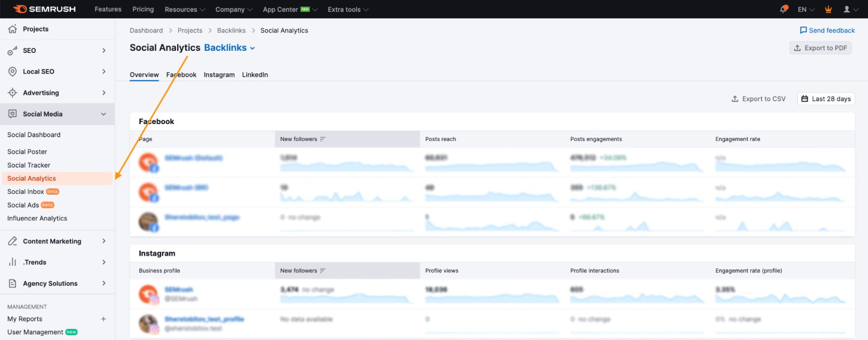The width and height of the screenshot is (868, 340).
Task: Expand the Advertising sidebar section
Action: click(x=104, y=93)
